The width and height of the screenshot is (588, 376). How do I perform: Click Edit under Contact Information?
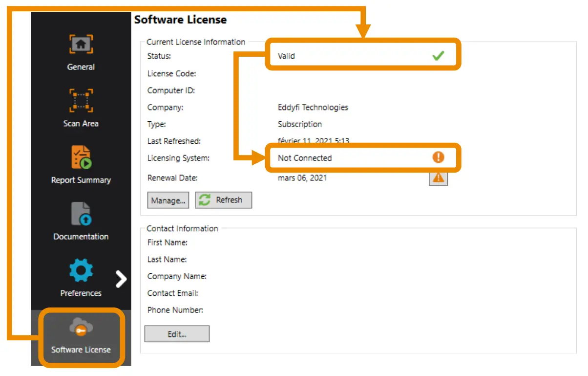point(177,333)
